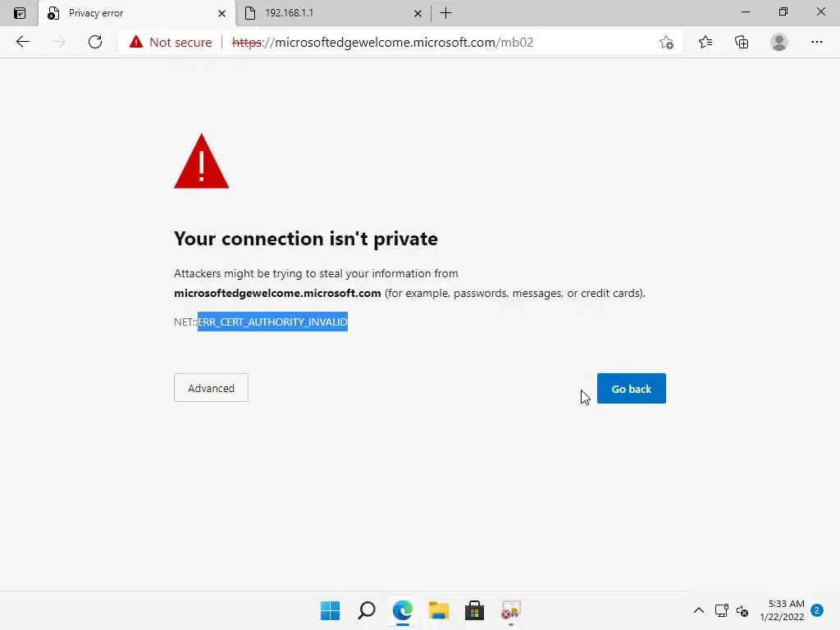Screen dimensions: 840x630
Task: Click the ERR_CERT_AUTHORITY_INVALID error code
Action: pyautogui.click(x=272, y=322)
